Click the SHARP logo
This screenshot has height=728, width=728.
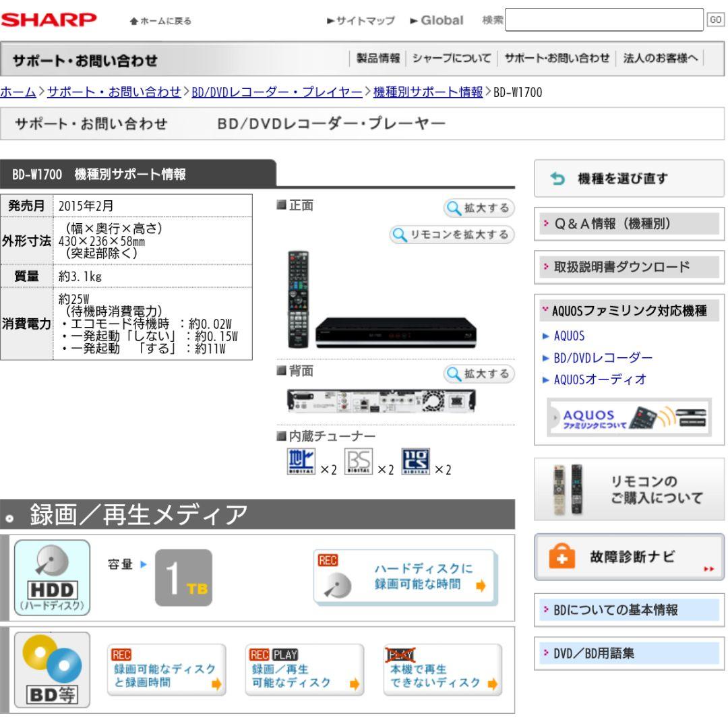click(x=51, y=20)
